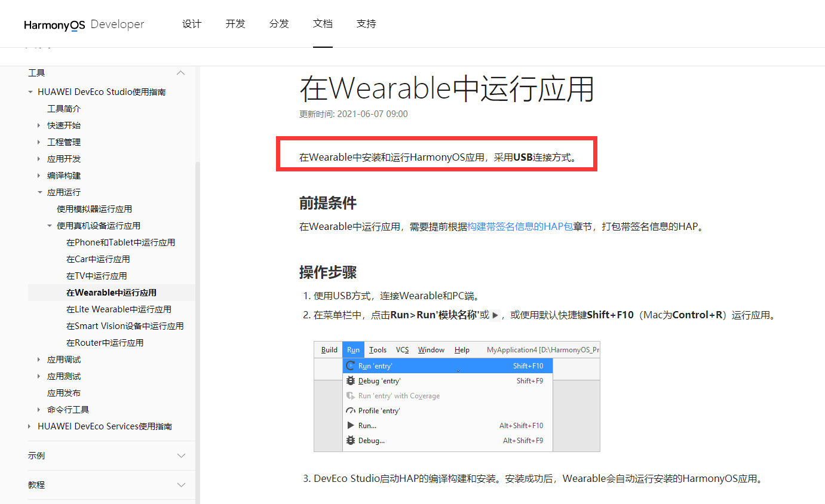
Task: Expand the 命令行工具 tree arrow
Action: (40, 410)
